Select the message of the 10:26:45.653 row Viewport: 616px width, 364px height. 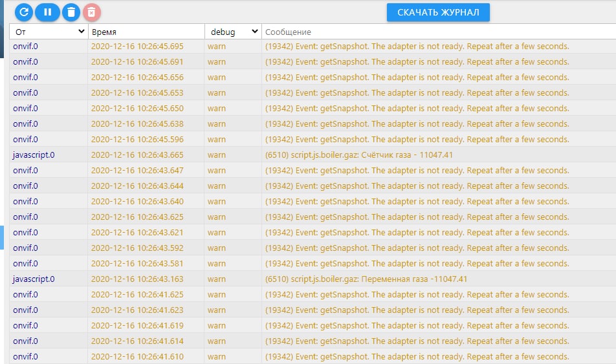(417, 93)
